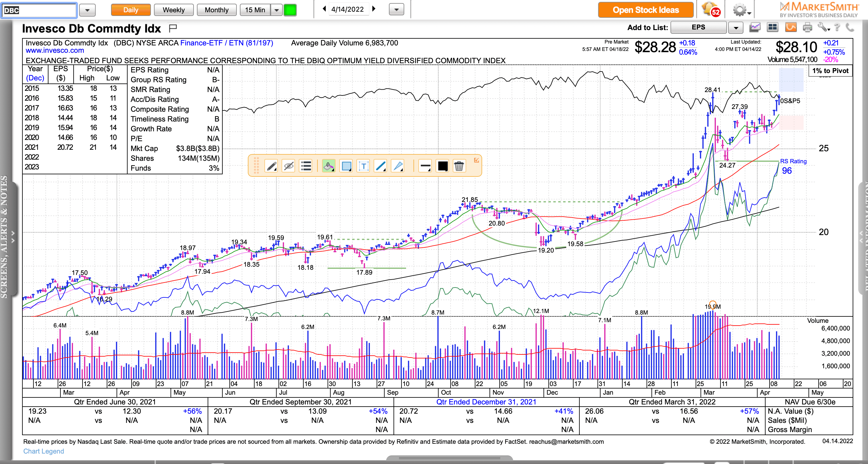This screenshot has height=464, width=868.
Task: Open the symbol history dropdown
Action: click(x=87, y=10)
